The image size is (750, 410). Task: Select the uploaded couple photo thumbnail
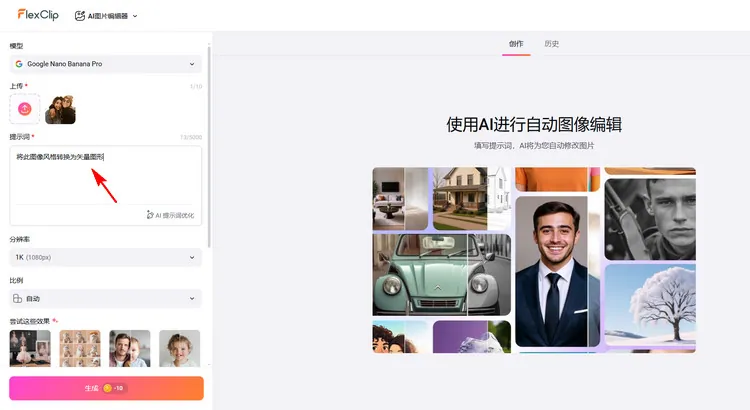(x=60, y=109)
